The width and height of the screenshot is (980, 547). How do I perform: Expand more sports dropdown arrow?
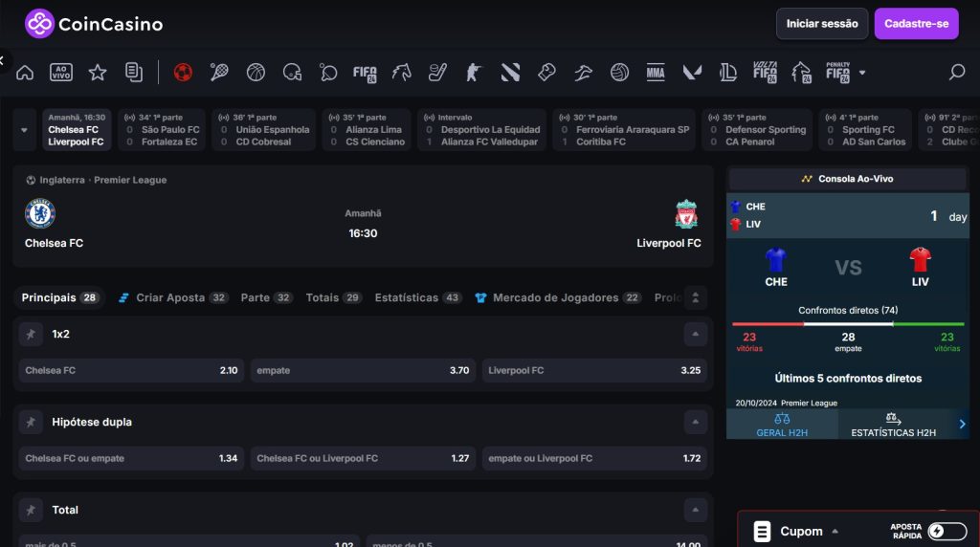click(862, 73)
